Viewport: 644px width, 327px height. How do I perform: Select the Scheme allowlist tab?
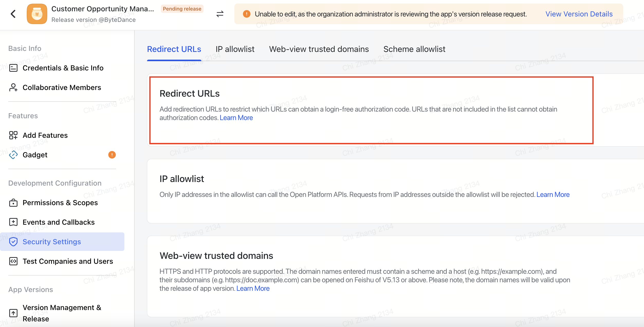[x=414, y=49]
